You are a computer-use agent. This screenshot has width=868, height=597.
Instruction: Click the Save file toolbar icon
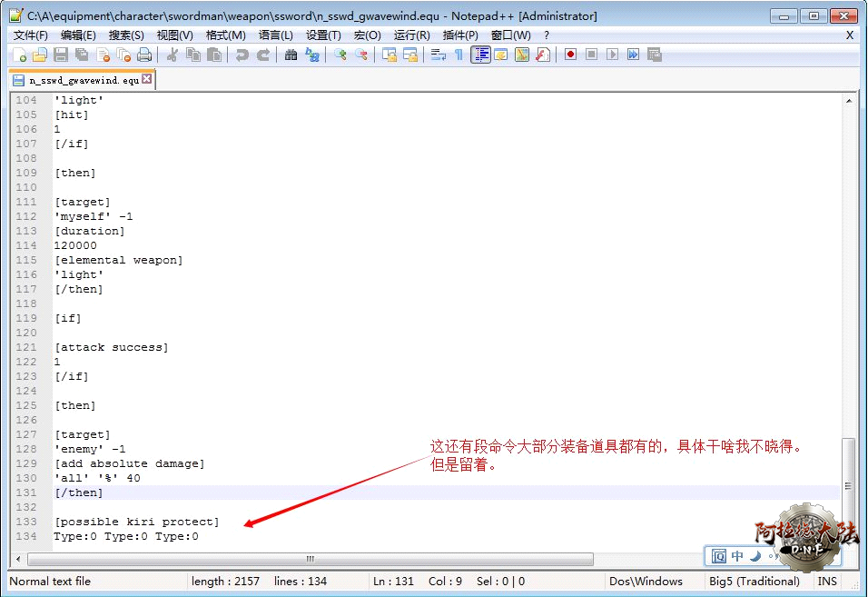pos(61,55)
